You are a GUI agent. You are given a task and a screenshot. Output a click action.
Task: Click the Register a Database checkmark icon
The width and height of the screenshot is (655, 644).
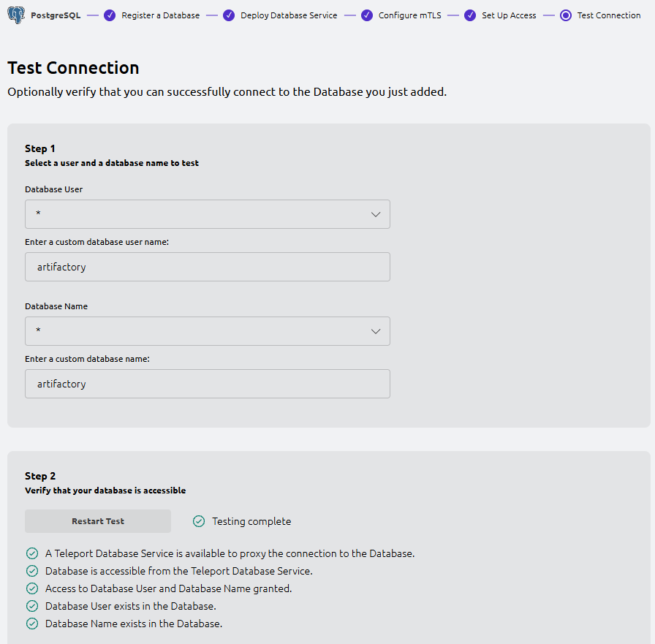tap(110, 15)
